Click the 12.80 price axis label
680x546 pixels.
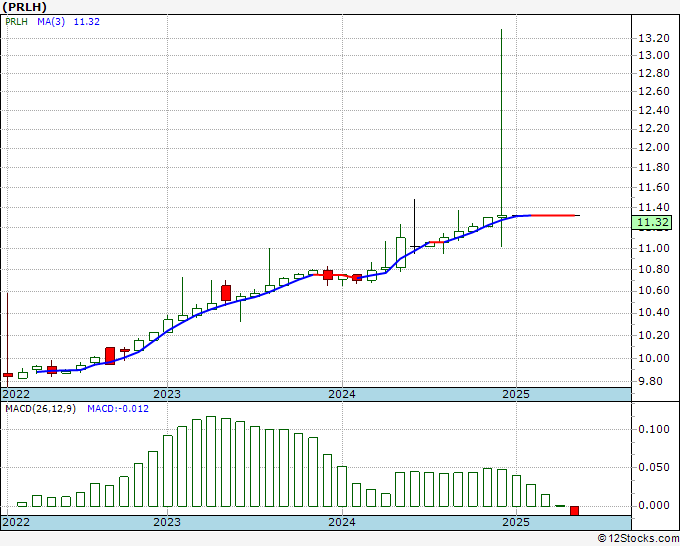[654, 73]
